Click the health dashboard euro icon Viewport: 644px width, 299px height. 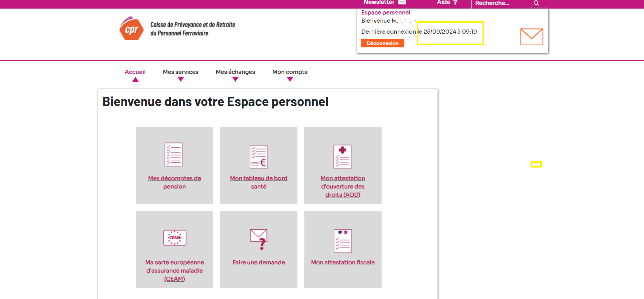pyautogui.click(x=259, y=157)
